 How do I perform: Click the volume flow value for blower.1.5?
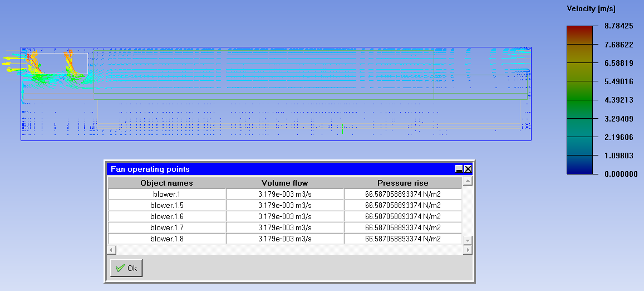coord(284,205)
